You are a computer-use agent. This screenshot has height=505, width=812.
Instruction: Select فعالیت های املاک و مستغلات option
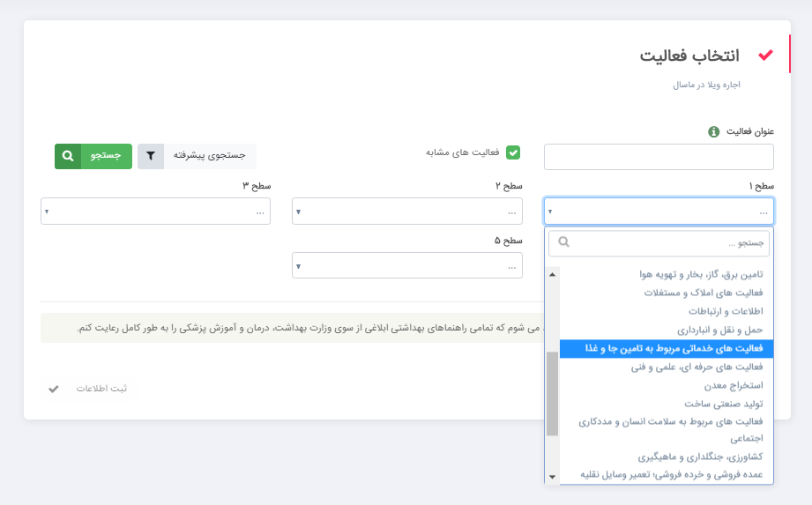coord(667,293)
